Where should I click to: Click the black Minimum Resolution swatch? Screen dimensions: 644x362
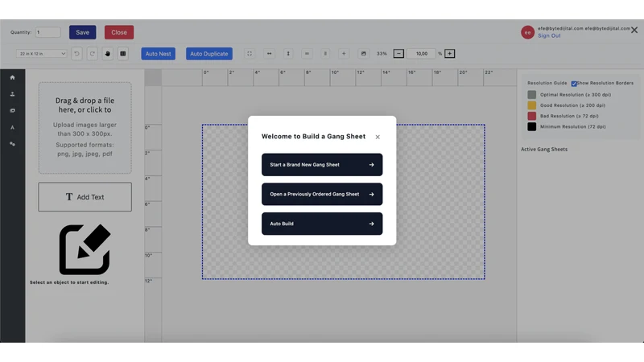point(532,127)
